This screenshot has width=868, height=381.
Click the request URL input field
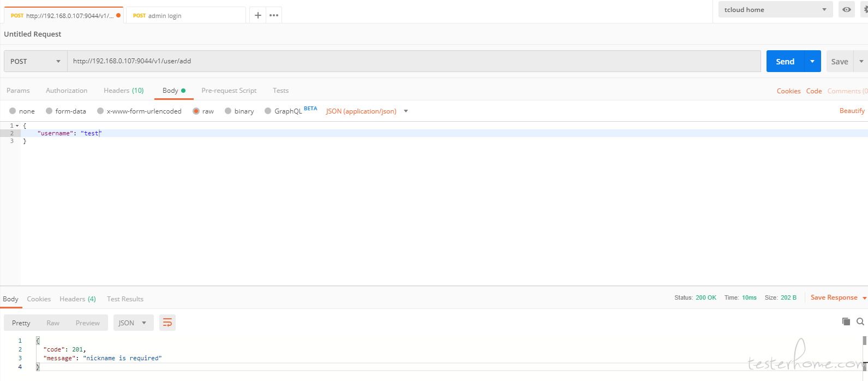[x=414, y=61]
